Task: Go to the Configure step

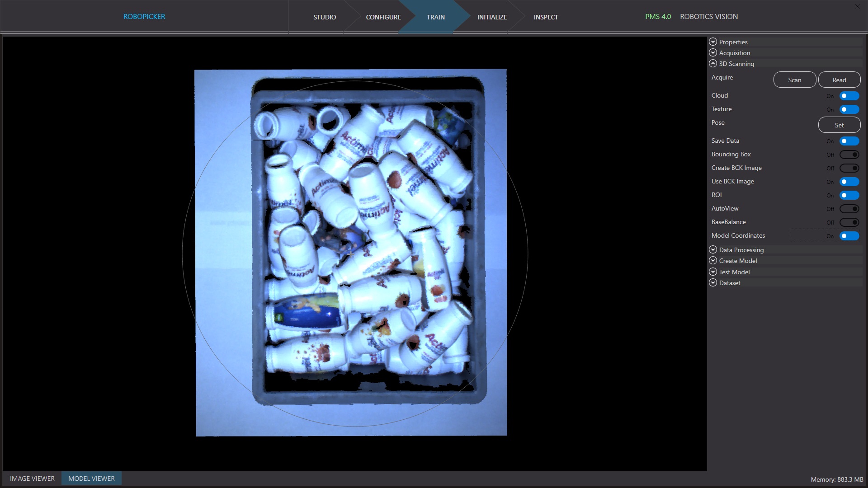Action: [383, 17]
